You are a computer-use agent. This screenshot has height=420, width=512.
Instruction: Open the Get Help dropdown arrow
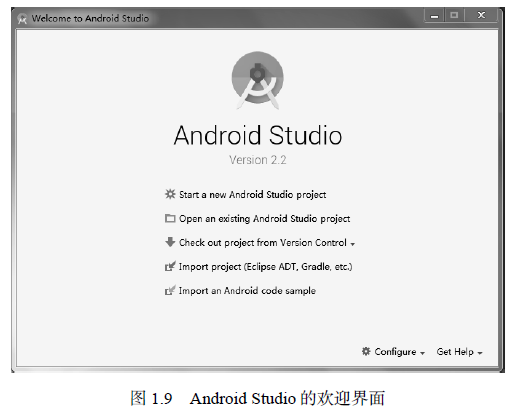pyautogui.click(x=480, y=353)
